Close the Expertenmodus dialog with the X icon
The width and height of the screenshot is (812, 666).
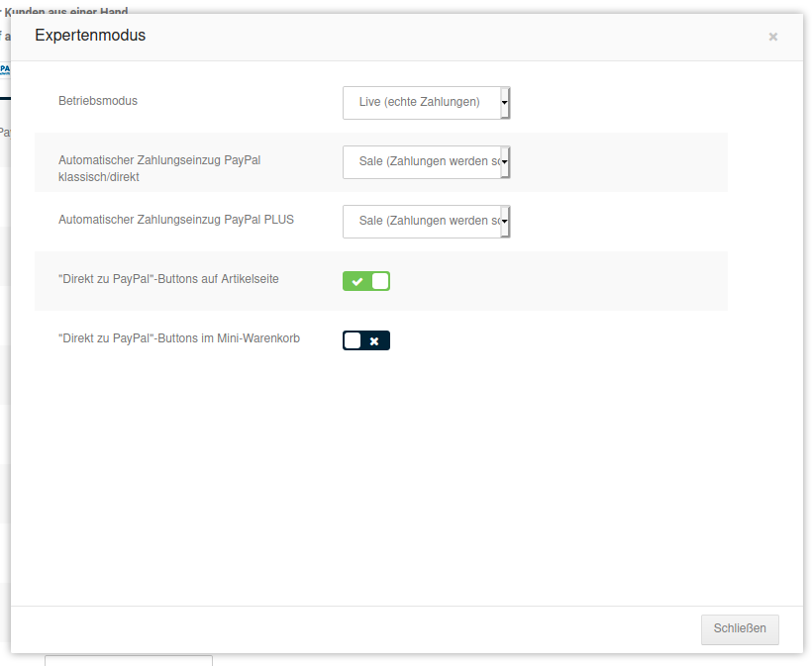[x=772, y=37]
